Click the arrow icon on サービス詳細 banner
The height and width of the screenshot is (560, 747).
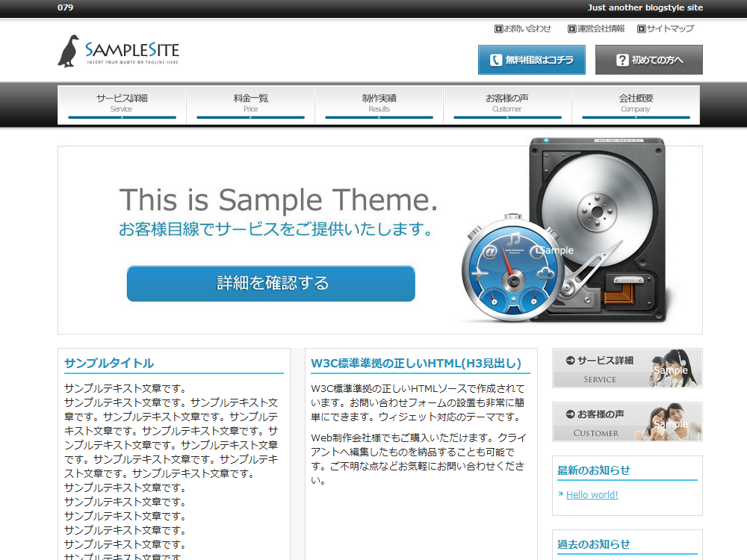click(x=570, y=361)
